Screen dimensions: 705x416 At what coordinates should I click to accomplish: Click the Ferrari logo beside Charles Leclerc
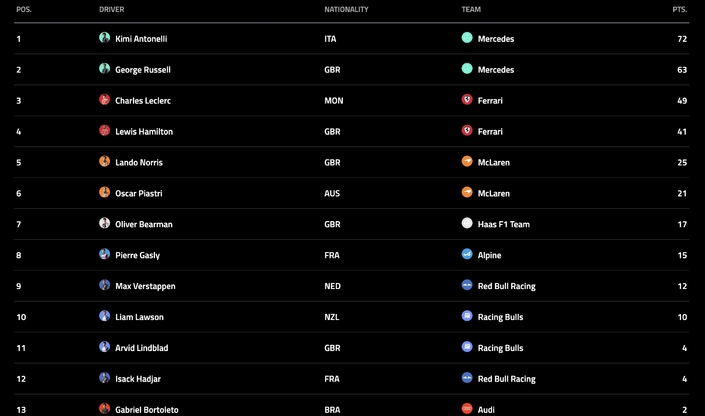click(467, 100)
